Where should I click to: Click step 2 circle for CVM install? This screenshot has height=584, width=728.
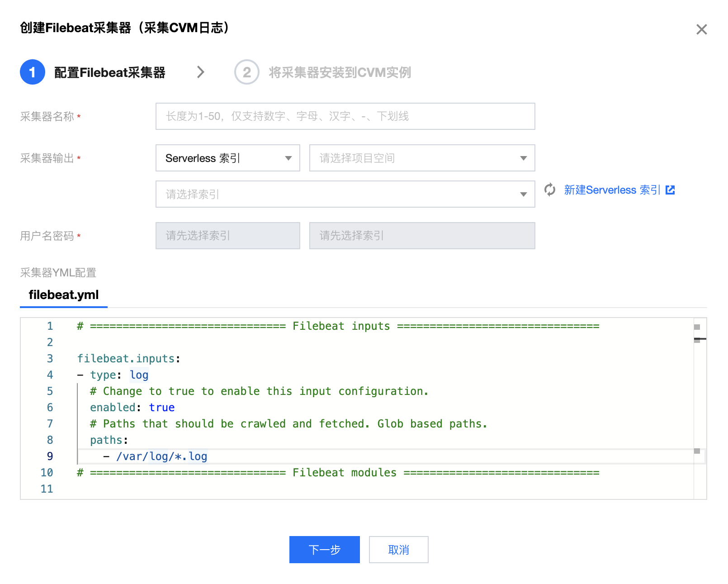[x=247, y=72]
